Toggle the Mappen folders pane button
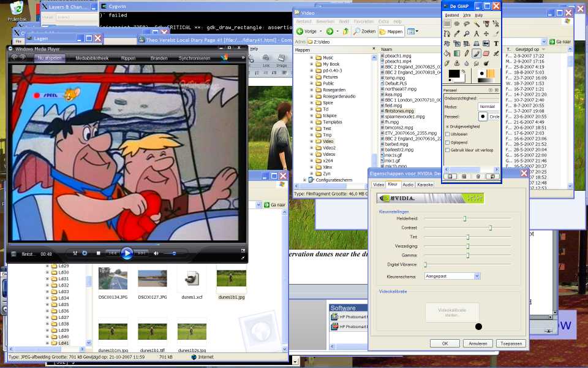588x368 pixels. pyautogui.click(x=391, y=31)
